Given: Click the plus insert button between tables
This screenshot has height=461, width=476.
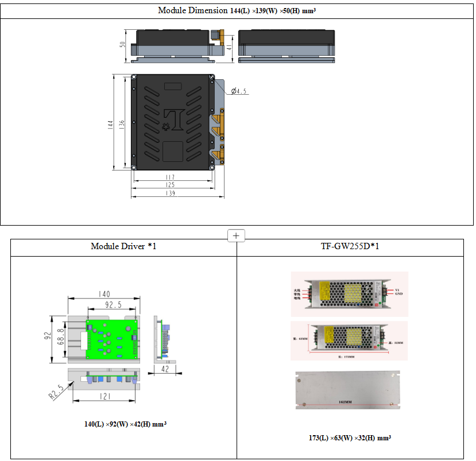Looking at the screenshot, I should click(236, 236).
